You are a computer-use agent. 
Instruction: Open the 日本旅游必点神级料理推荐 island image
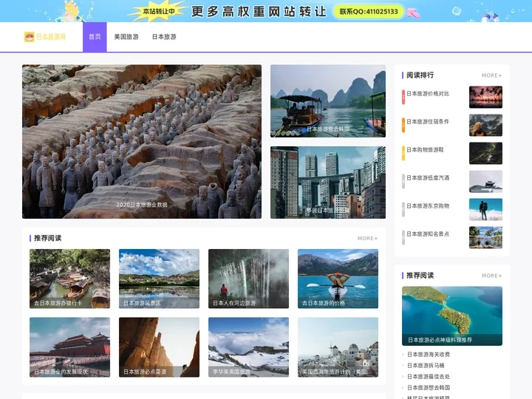point(452,316)
